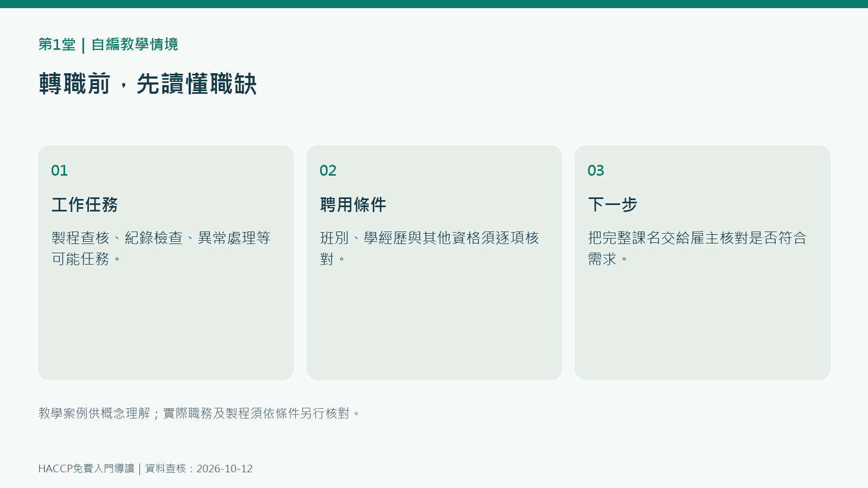
Task: Click the note starting 教學案例供概念理解
Action: (199, 413)
